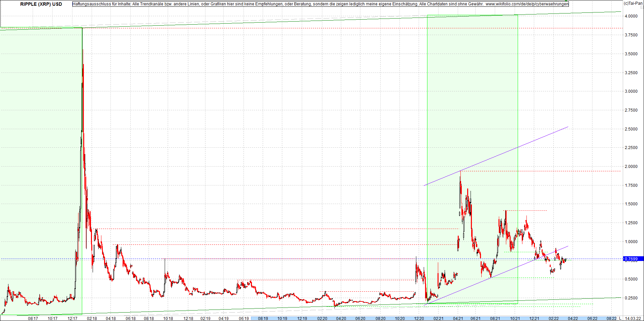Click the 10 17 date axis label

[x=52, y=318]
